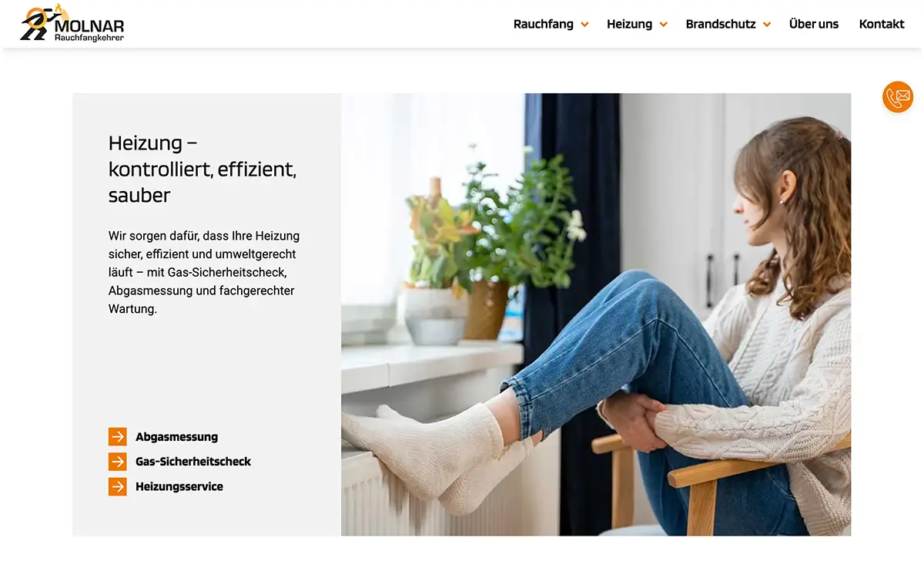Select the Brandschutz menu item
924x578 pixels.
tap(721, 24)
